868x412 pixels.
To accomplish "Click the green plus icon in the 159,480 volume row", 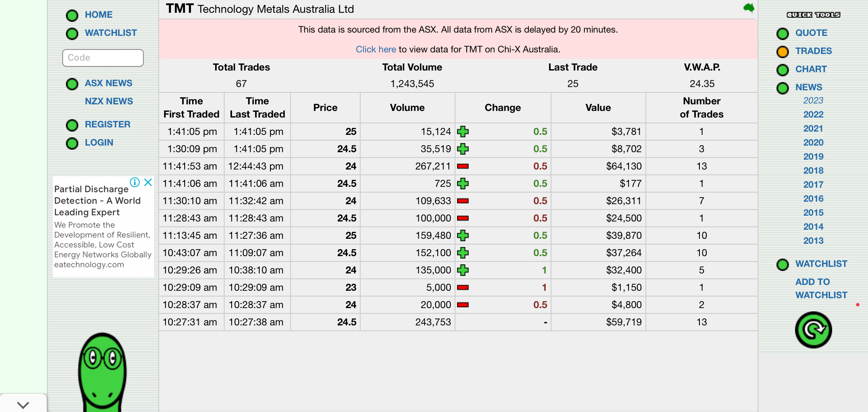I will (x=463, y=235).
